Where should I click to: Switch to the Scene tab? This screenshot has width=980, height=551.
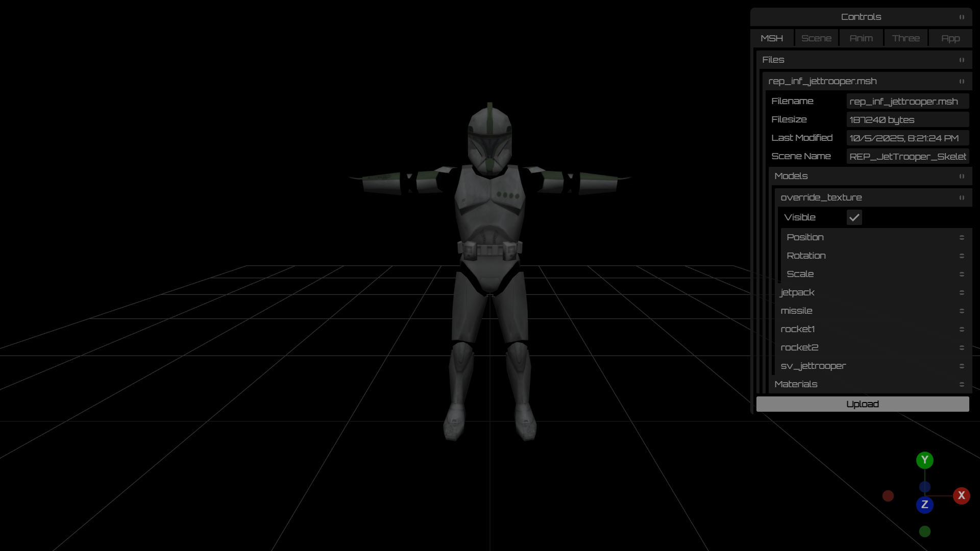(816, 38)
